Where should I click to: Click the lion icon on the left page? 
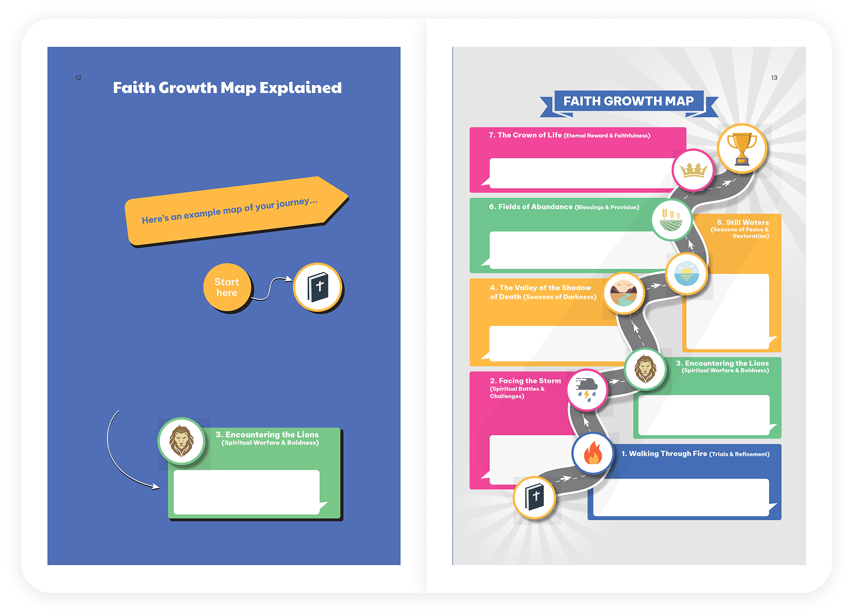coord(182,441)
